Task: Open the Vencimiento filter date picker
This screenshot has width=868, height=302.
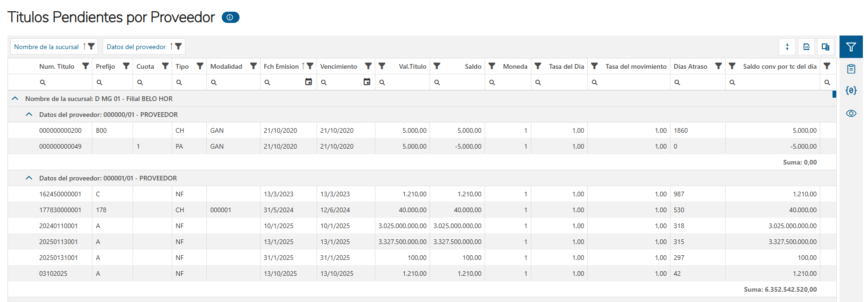Action: [x=367, y=82]
